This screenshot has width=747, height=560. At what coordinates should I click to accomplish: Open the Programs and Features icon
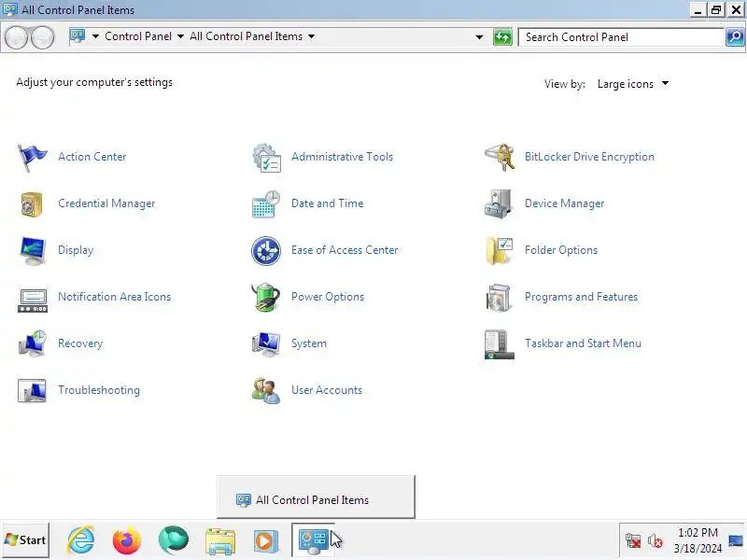[x=499, y=297]
